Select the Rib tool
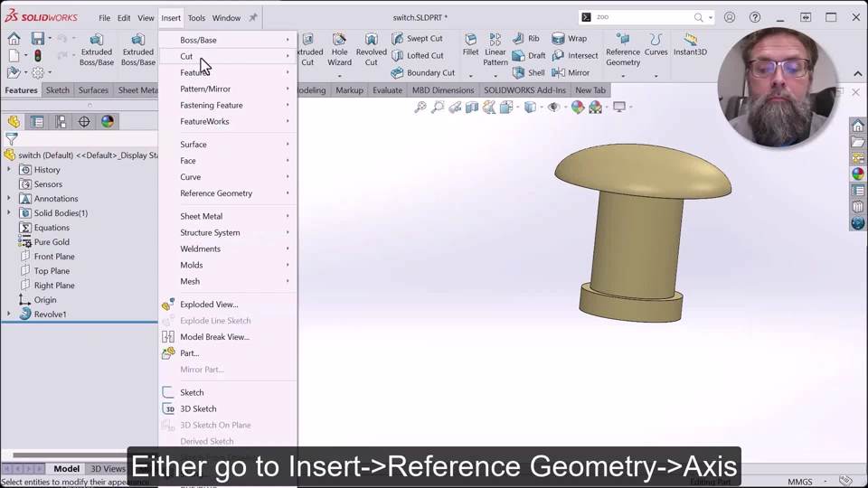This screenshot has height=488, width=868. pos(526,38)
